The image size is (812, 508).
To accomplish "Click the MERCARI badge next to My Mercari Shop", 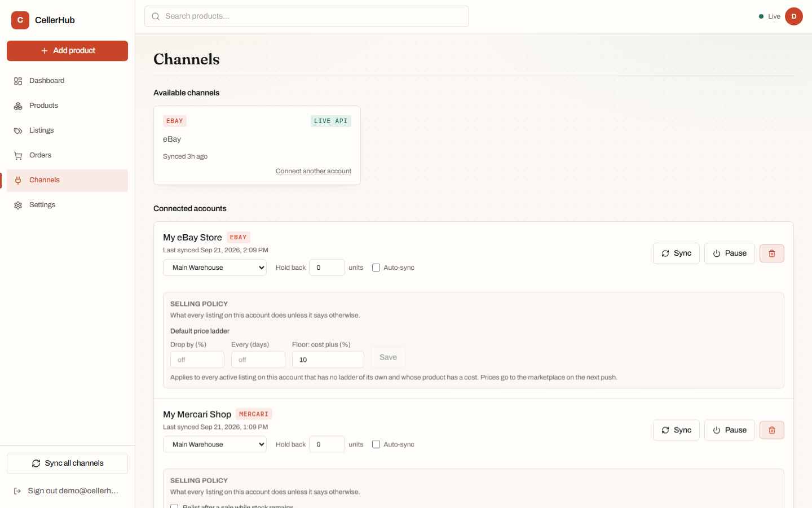I will (x=254, y=414).
